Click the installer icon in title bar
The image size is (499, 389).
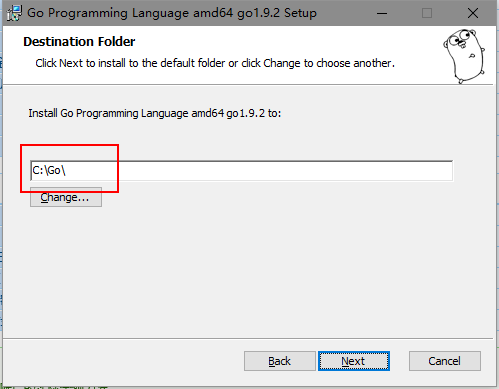15,13
